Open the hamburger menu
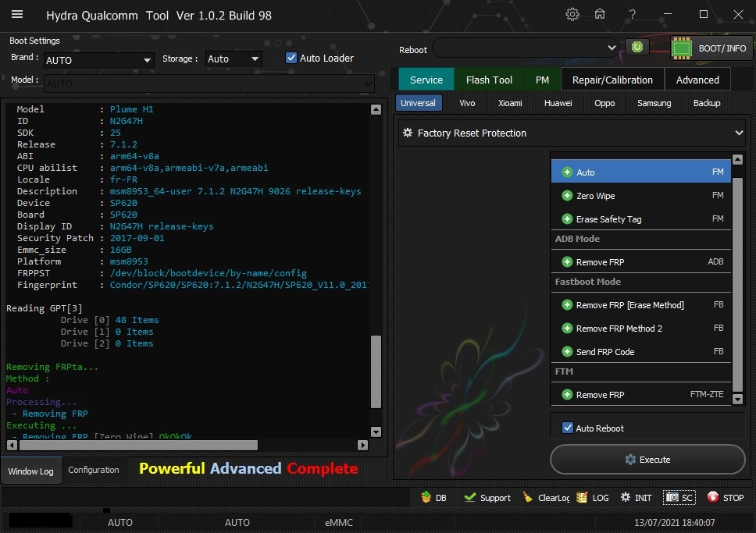Image resolution: width=756 pixels, height=533 pixels. click(x=17, y=15)
